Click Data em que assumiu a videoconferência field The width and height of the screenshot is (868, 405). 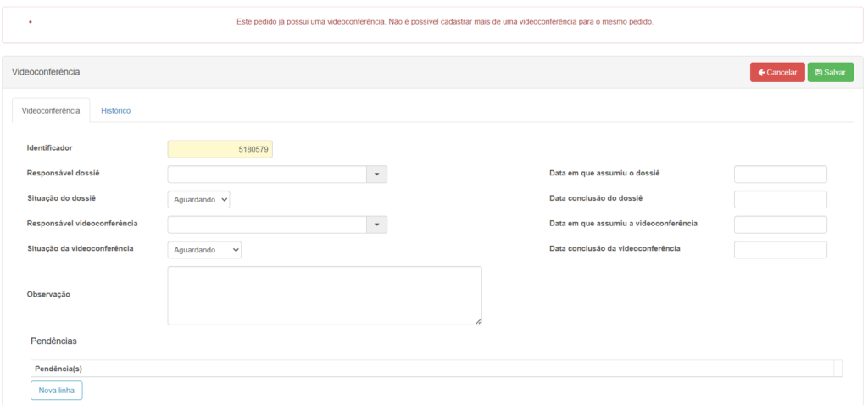[780, 225]
